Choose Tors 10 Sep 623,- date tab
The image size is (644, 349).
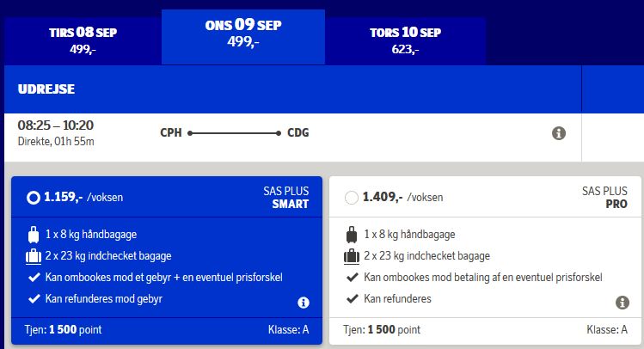click(x=405, y=40)
